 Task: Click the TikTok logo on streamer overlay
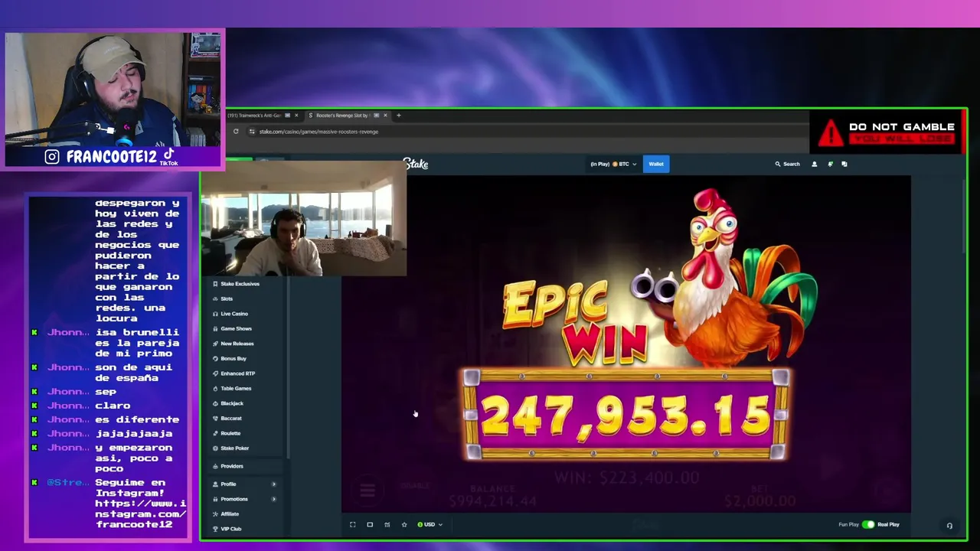pos(169,156)
